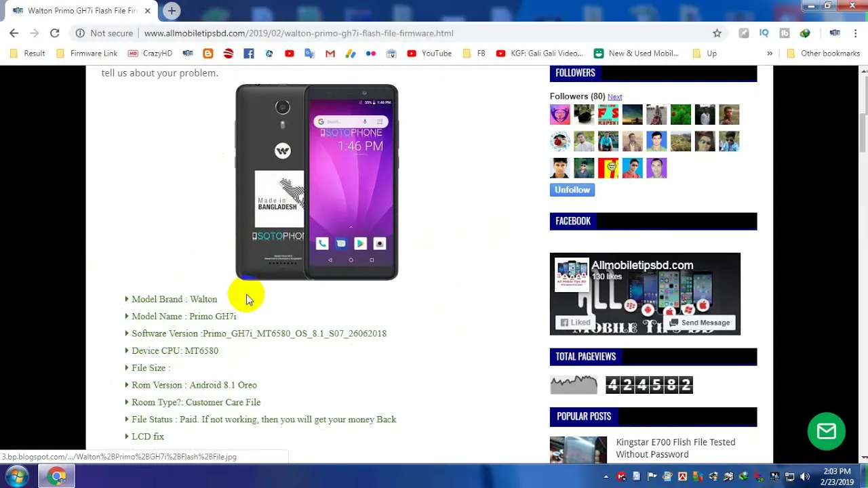The width and height of the screenshot is (868, 488).
Task: Click the File Status : Paid text line
Action: point(264,420)
